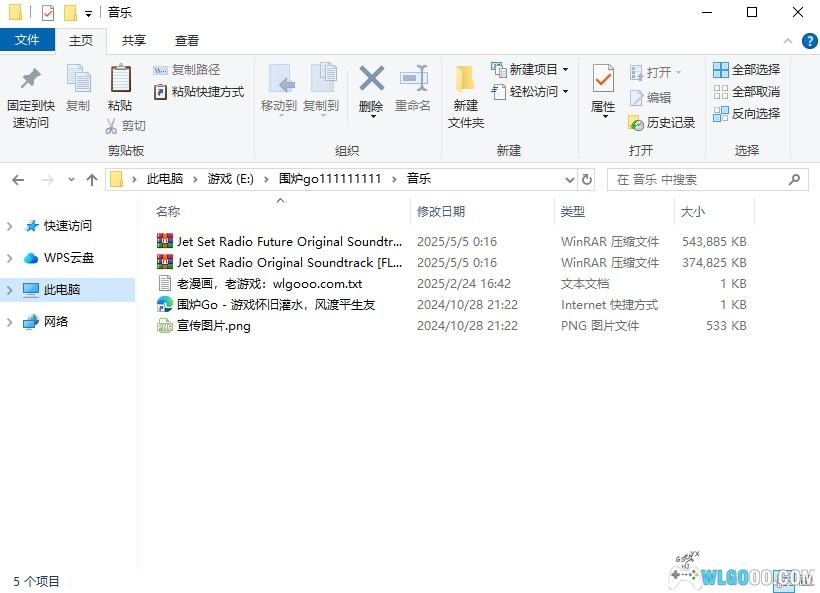Image resolution: width=820 pixels, height=593 pixels.
Task: Open Copy to (复制到) command
Action: click(321, 89)
